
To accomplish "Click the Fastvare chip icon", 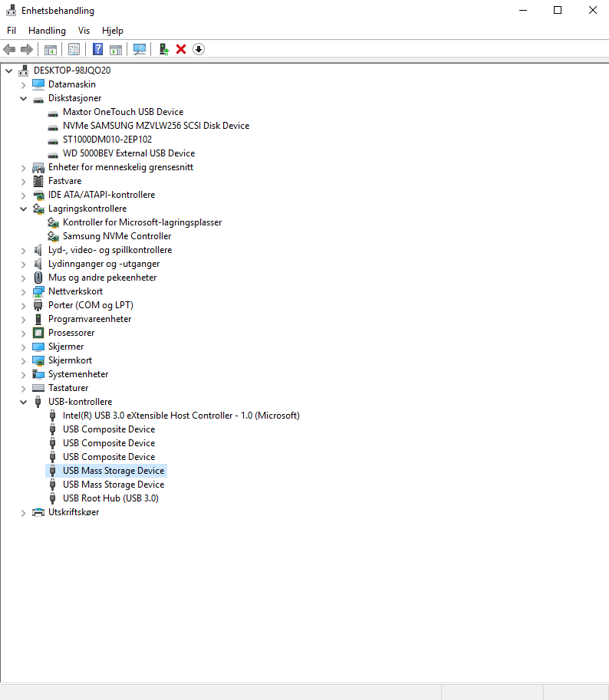I will 38,181.
